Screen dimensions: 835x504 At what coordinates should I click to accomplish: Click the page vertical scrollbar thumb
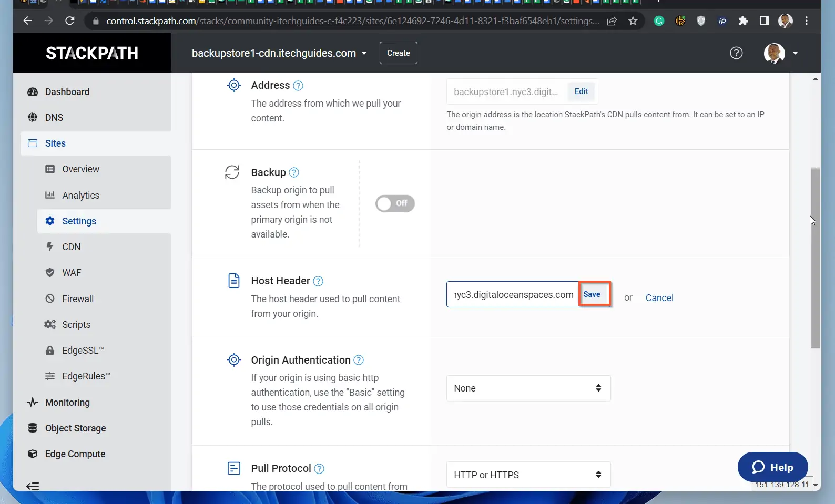tap(816, 258)
